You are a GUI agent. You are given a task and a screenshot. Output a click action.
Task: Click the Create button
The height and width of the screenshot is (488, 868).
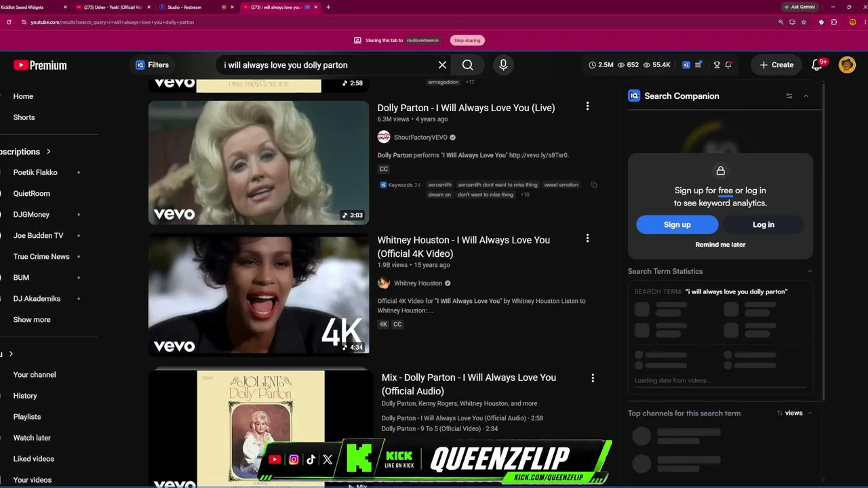click(x=776, y=65)
